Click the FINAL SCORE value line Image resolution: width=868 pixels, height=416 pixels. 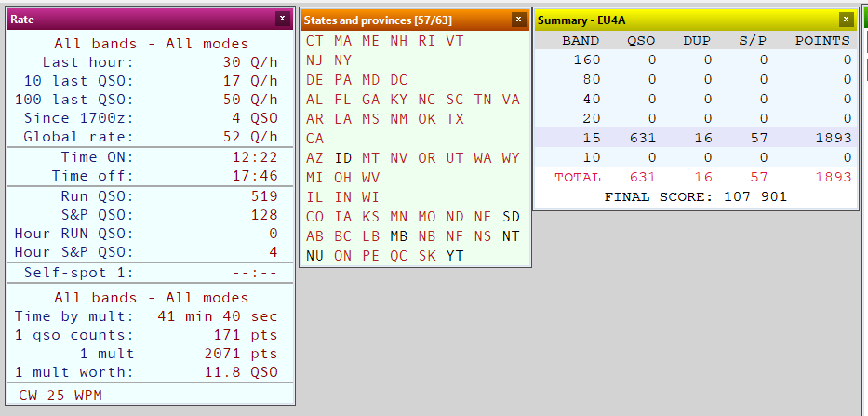(x=695, y=196)
